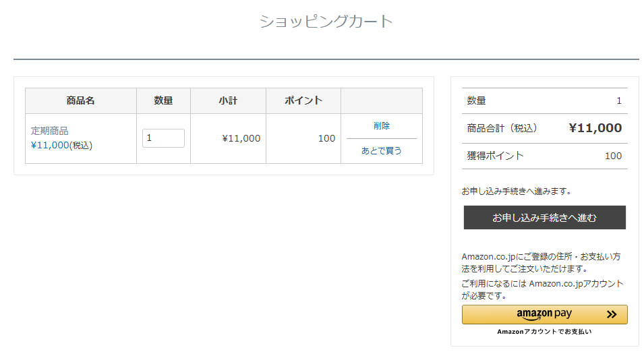The image size is (644, 354).
Task: Click the amazon pay logo
Action: [x=544, y=314]
